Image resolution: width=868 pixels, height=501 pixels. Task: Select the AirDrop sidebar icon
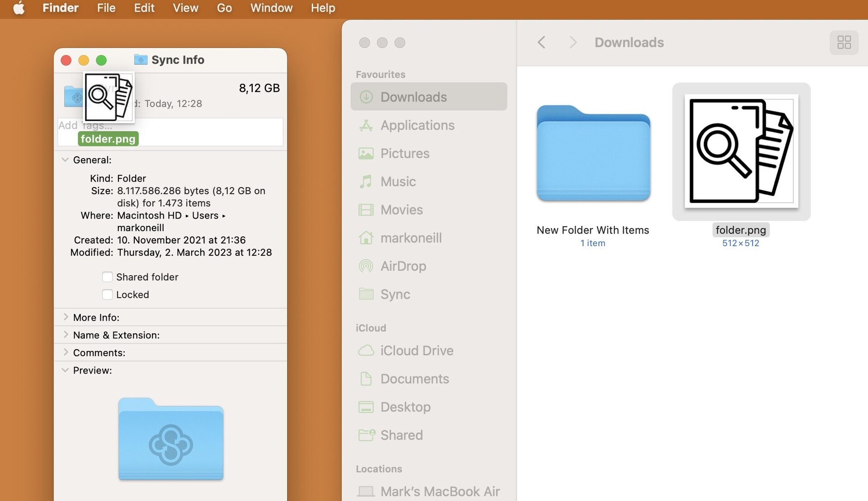(x=365, y=266)
